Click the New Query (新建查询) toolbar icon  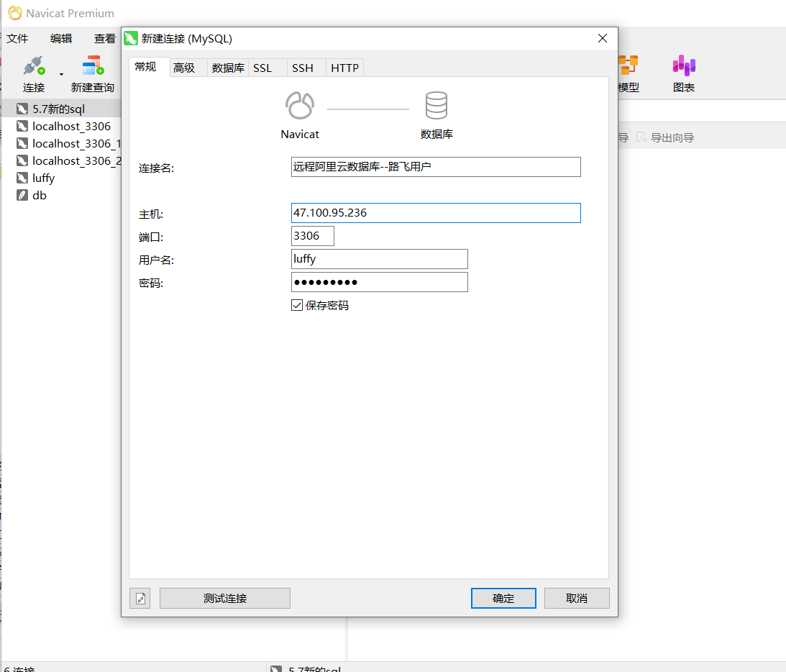point(93,65)
